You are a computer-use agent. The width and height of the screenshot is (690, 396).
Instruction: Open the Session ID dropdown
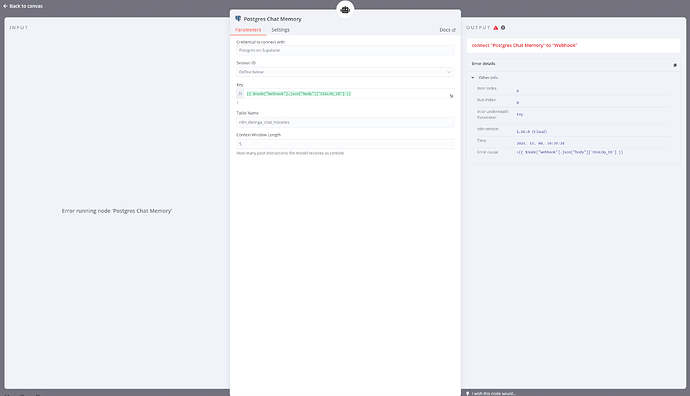click(345, 72)
